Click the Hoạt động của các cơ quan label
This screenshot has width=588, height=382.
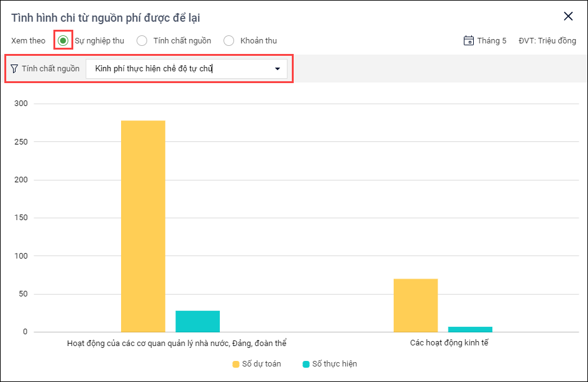point(176,342)
